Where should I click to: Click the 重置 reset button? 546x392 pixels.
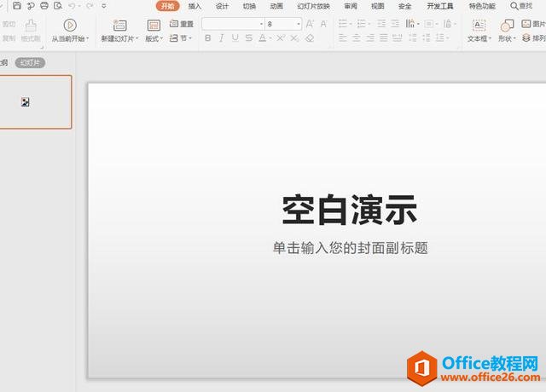pos(182,24)
